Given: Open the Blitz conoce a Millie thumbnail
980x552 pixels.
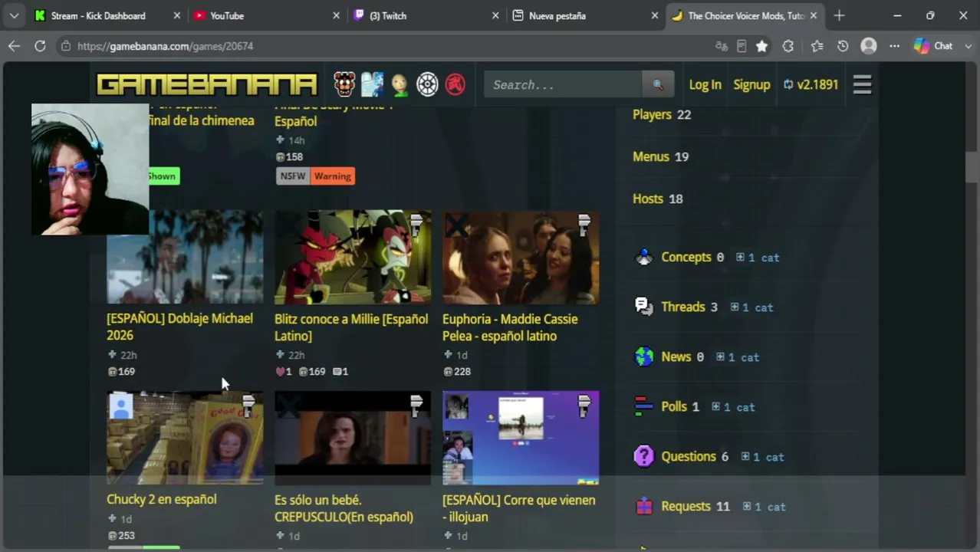Looking at the screenshot, I should (x=353, y=257).
